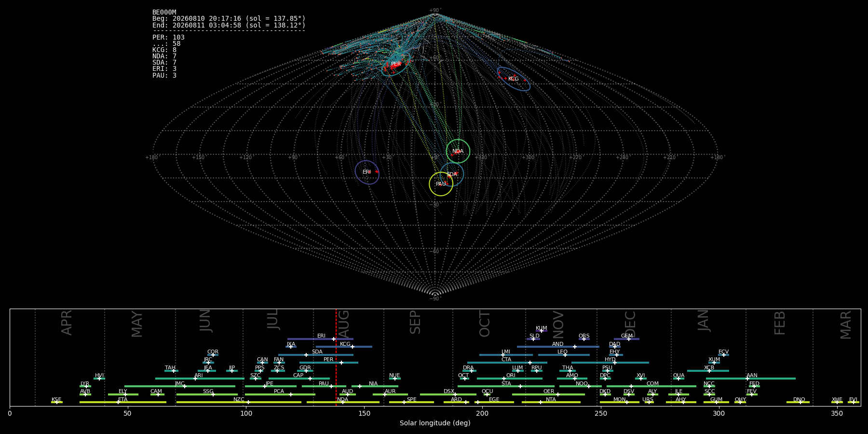The height and width of the screenshot is (434, 868).
Task: Select the NDA radiant circle
Action: pyautogui.click(x=458, y=151)
